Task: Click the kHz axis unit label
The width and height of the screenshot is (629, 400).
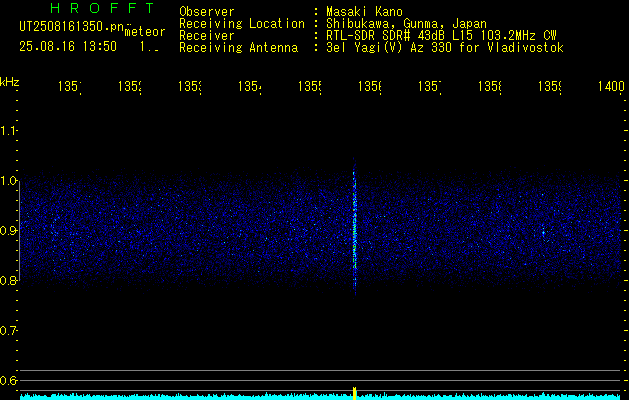Action: (x=9, y=82)
